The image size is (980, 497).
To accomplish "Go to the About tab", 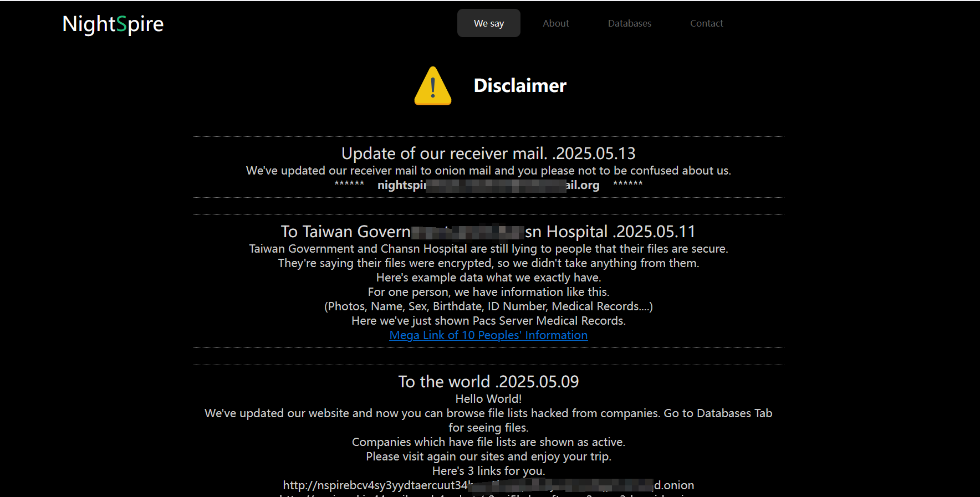I will [x=556, y=23].
